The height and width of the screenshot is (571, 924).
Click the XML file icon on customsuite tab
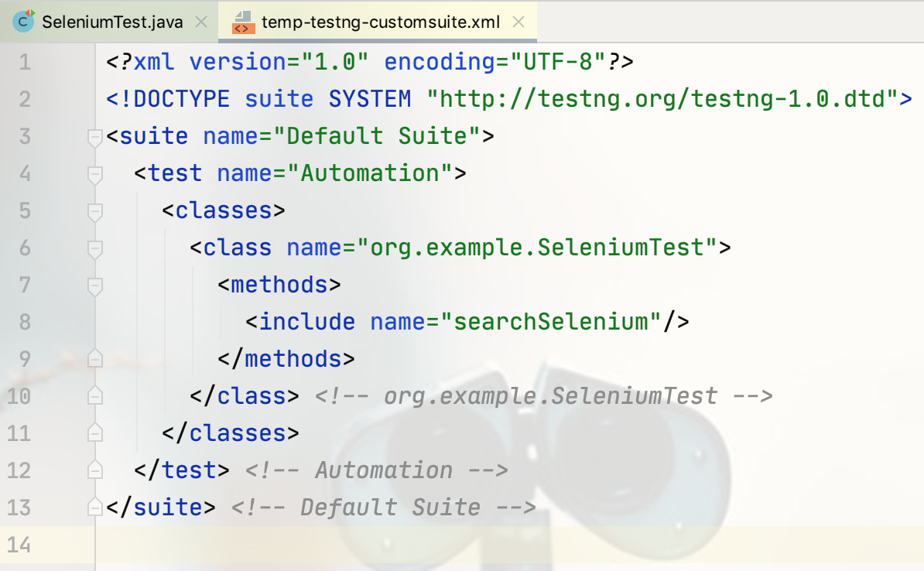(x=242, y=22)
